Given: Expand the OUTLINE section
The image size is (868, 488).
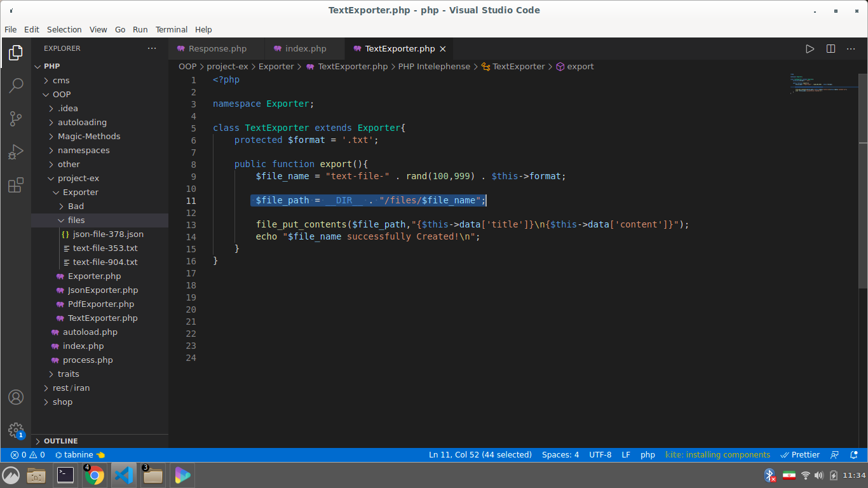Looking at the screenshot, I should 100,441.
